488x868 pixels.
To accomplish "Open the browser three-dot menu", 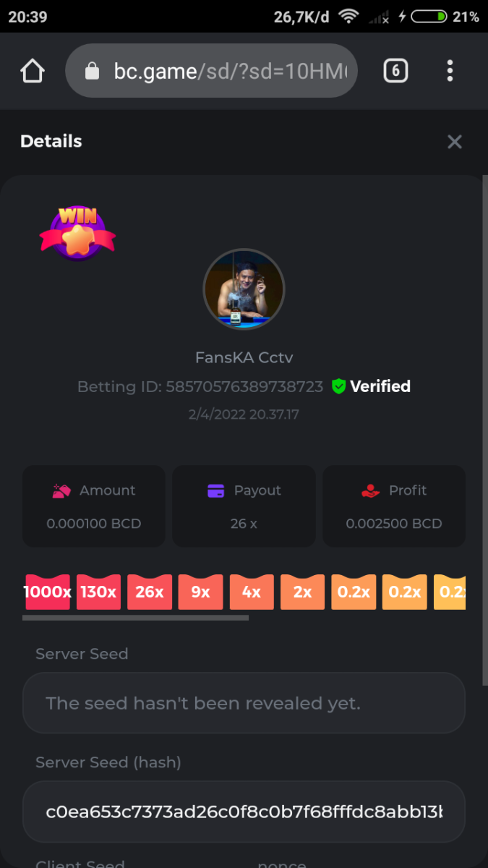I will (x=450, y=71).
